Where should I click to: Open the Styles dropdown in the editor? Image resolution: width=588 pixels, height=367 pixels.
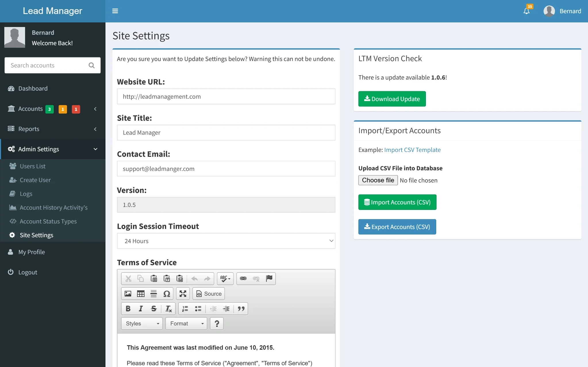point(142,324)
